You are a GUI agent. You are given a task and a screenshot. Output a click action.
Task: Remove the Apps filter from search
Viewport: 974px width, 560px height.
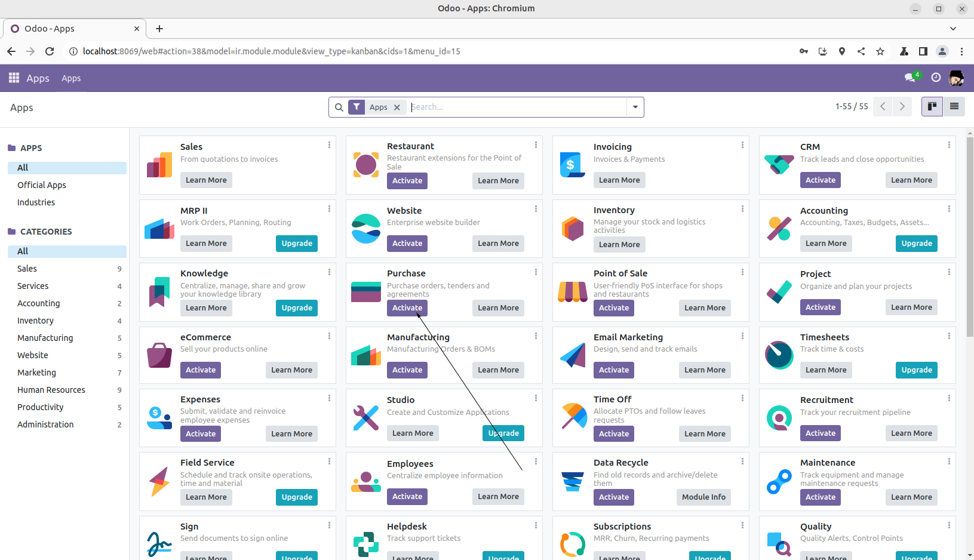coord(397,107)
